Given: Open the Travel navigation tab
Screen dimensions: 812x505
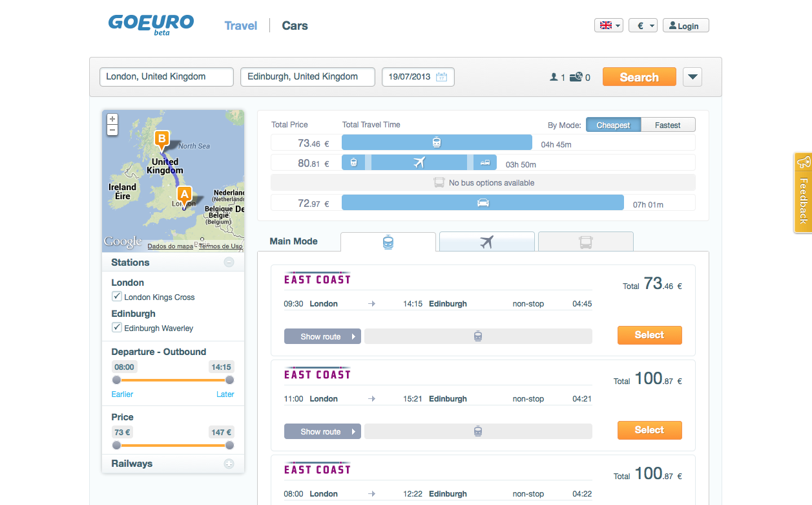Looking at the screenshot, I should pos(241,26).
